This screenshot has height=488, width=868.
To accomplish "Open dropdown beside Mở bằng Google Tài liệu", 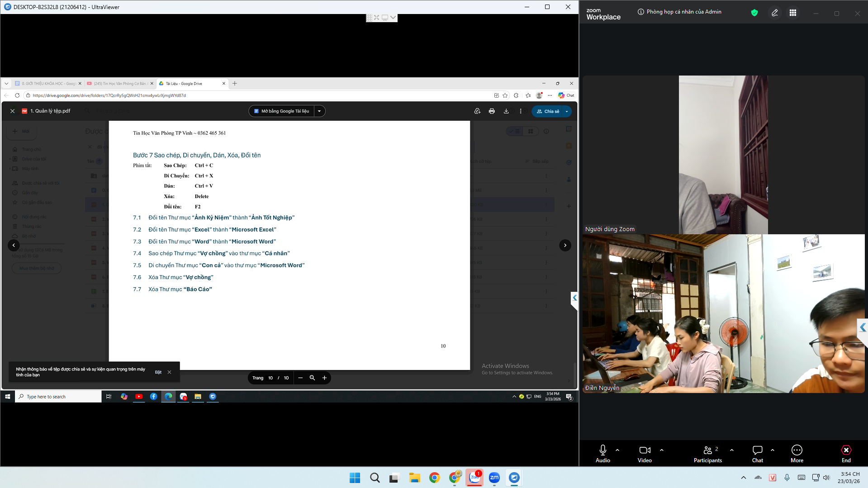I will pyautogui.click(x=319, y=111).
